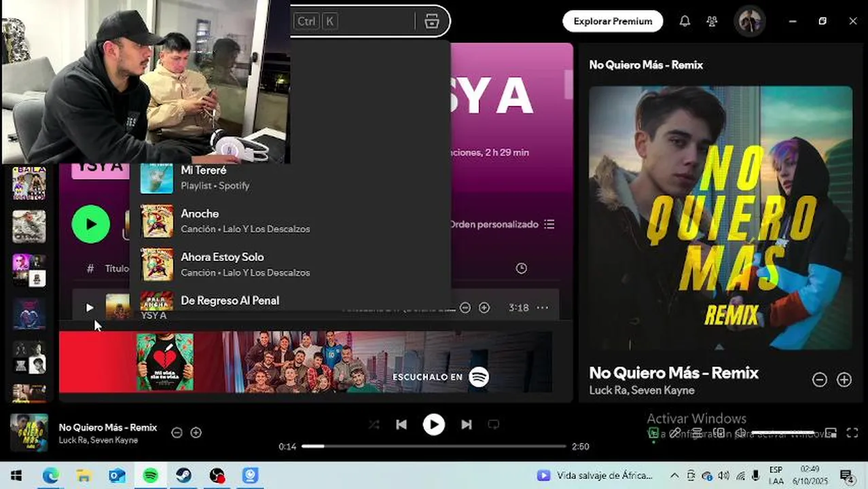Click the green playlist play button

(91, 224)
